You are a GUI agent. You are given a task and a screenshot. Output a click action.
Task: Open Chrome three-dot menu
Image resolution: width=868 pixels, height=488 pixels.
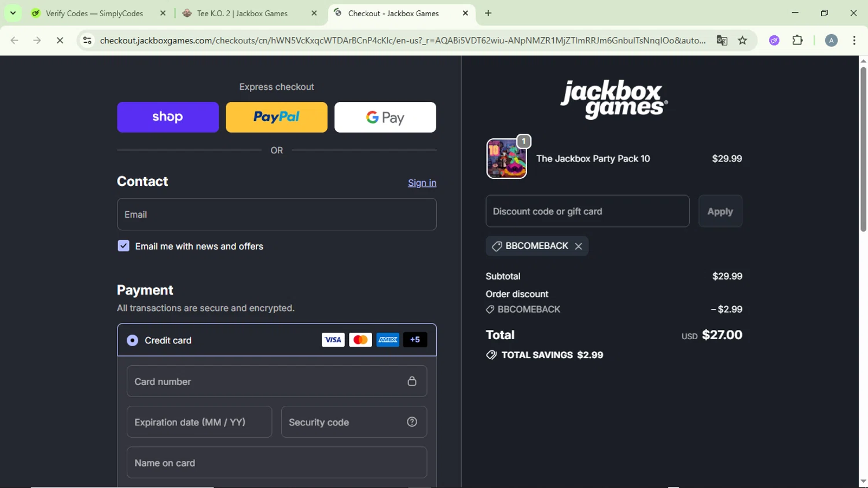[x=854, y=41]
